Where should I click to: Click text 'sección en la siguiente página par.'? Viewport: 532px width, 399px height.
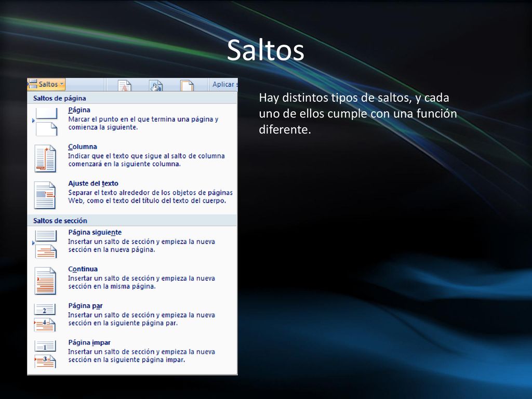pyautogui.click(x=123, y=323)
